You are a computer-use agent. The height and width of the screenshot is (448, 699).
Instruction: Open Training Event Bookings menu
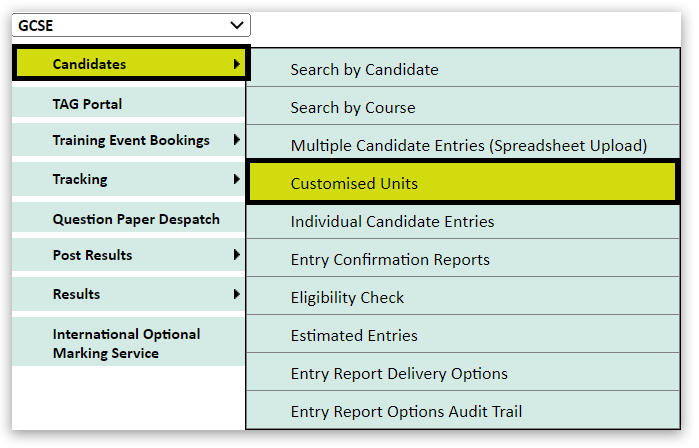(131, 141)
